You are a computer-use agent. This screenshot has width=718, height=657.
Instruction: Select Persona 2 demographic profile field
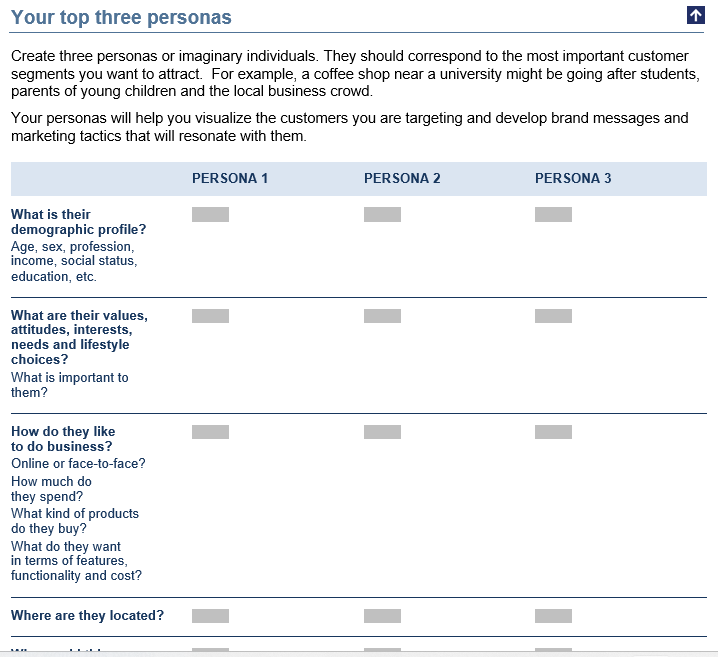tap(382, 215)
